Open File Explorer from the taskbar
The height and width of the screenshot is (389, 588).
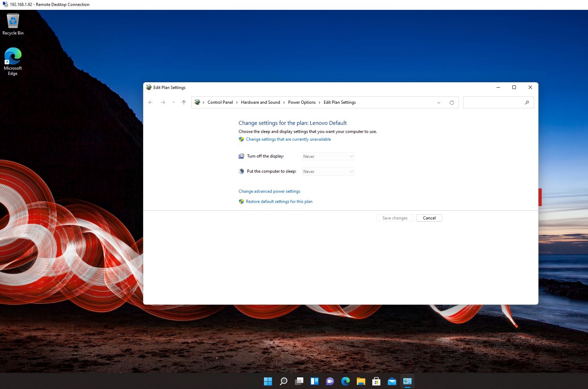click(x=361, y=381)
